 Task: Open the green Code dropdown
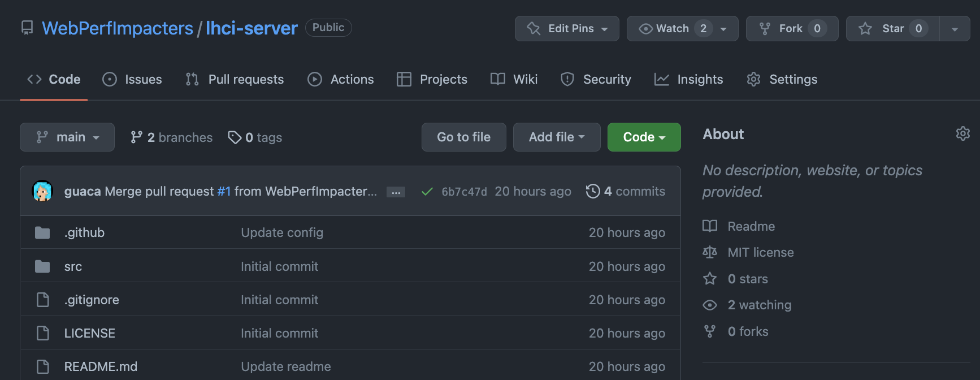point(644,137)
